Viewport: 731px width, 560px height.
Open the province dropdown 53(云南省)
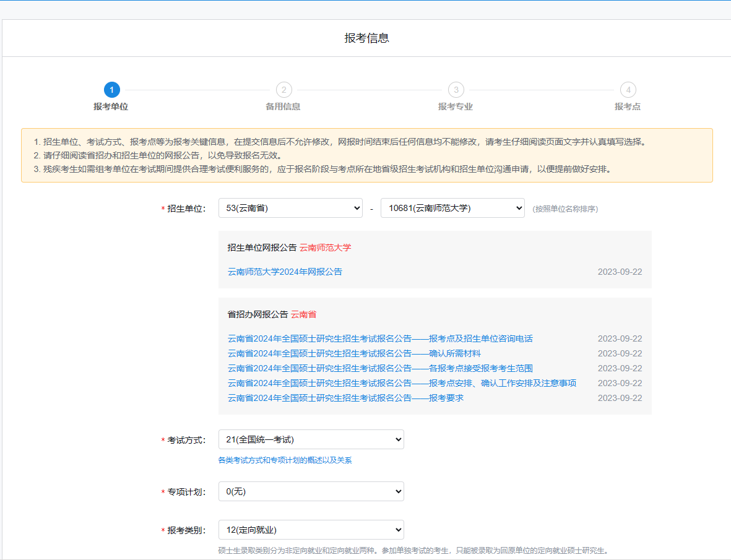290,208
